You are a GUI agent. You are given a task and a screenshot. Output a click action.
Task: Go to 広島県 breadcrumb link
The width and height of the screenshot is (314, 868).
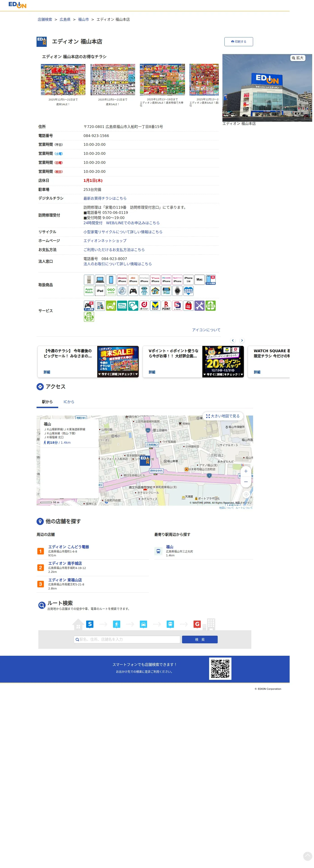(65, 20)
